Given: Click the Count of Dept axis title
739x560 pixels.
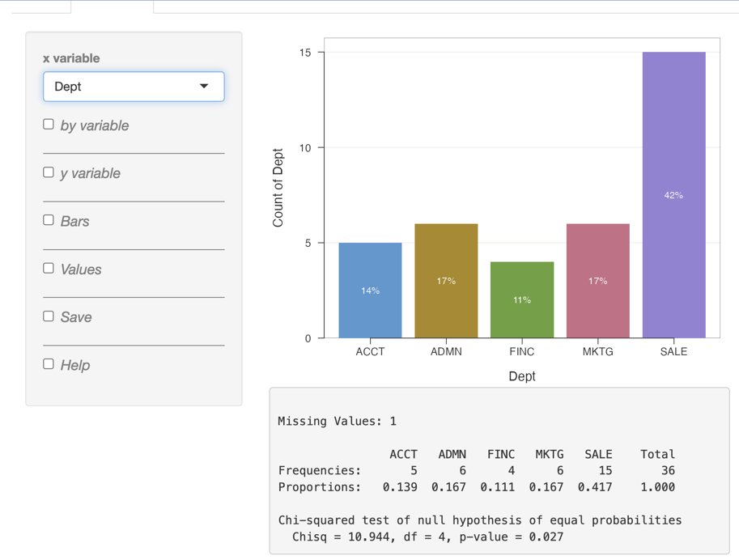Looking at the screenshot, I should coord(278,188).
